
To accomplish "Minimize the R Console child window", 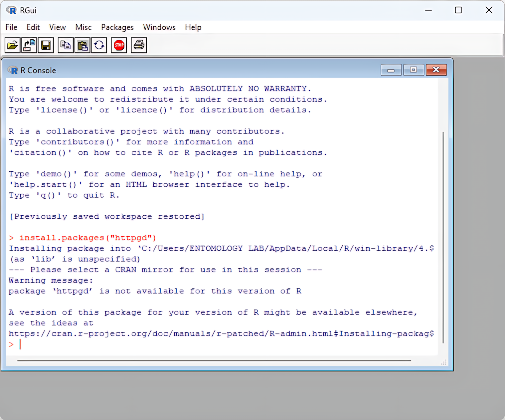I will [391, 70].
